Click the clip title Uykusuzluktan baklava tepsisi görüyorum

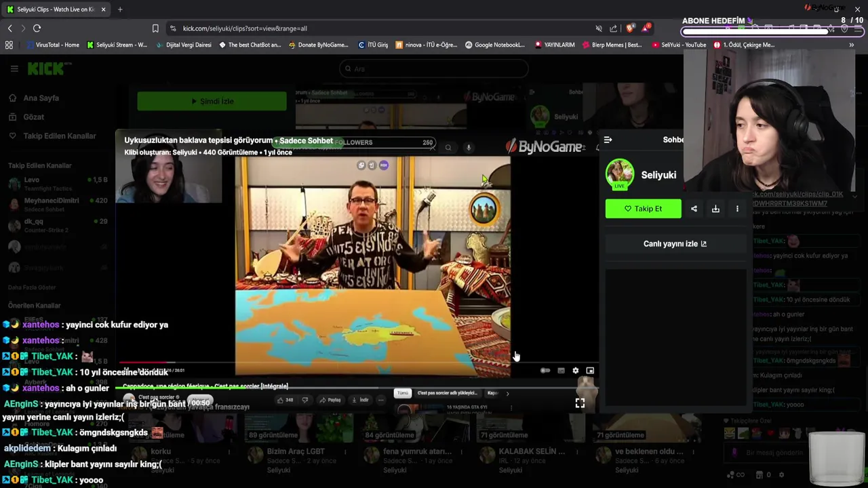coord(198,140)
